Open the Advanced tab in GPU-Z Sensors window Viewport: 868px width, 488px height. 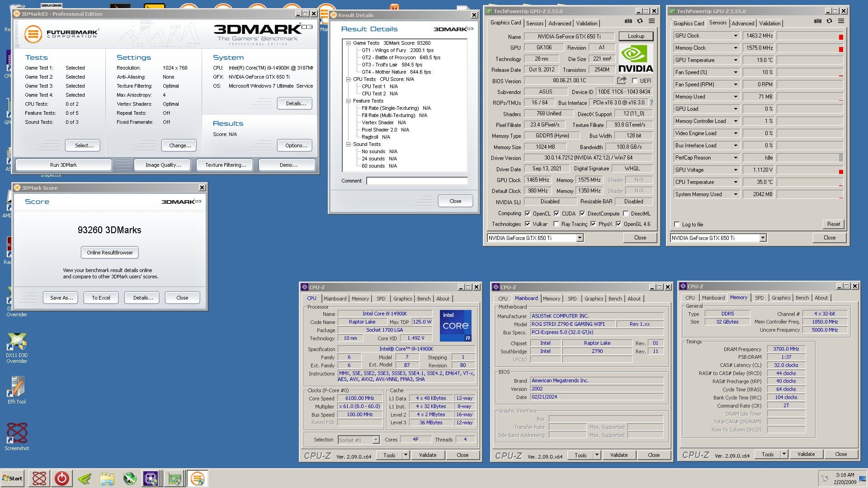(743, 23)
